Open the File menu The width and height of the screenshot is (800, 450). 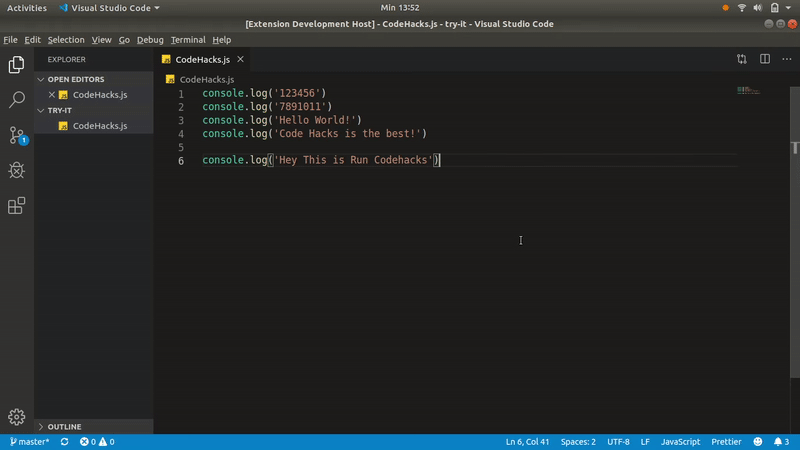tap(10, 40)
